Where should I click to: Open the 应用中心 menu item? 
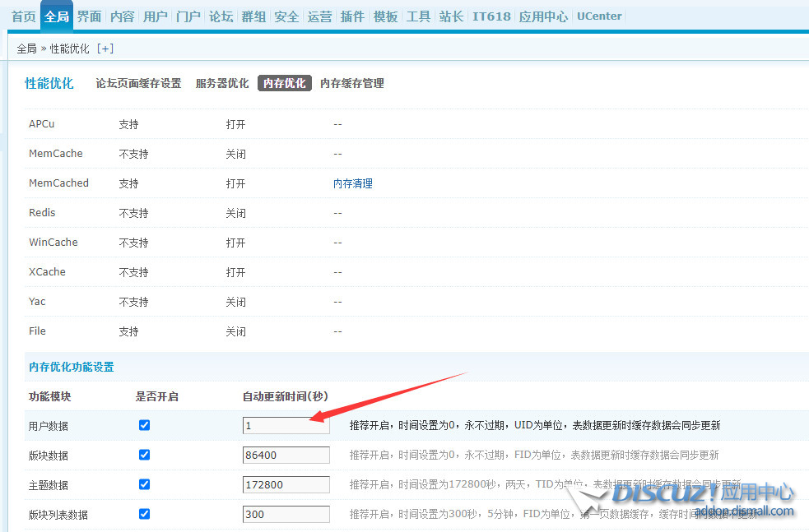pos(542,16)
